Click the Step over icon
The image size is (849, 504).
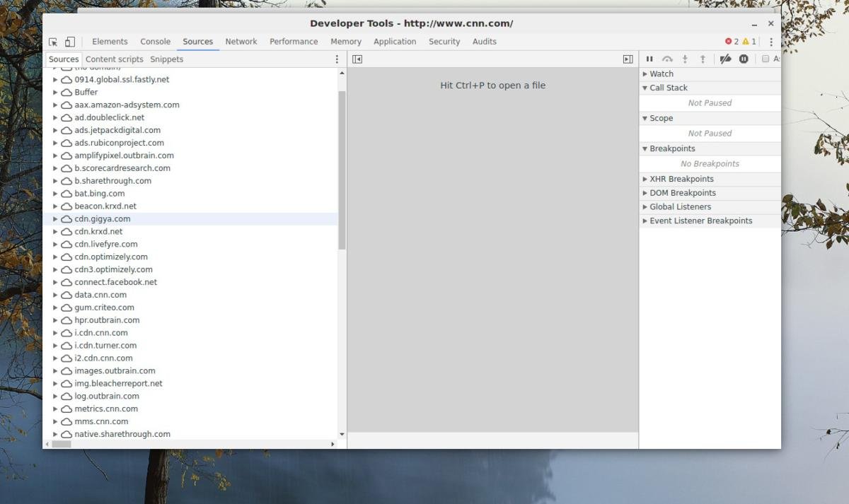tap(667, 59)
